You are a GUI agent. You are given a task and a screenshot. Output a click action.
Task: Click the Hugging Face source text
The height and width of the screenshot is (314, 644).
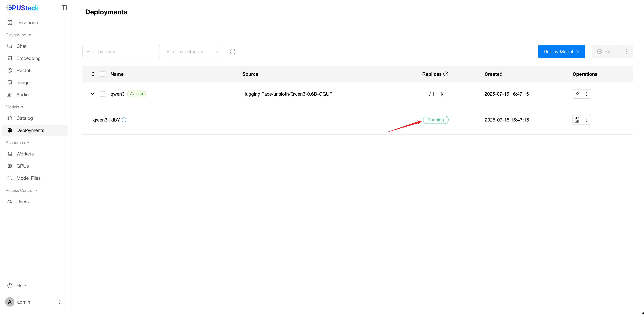pos(287,94)
